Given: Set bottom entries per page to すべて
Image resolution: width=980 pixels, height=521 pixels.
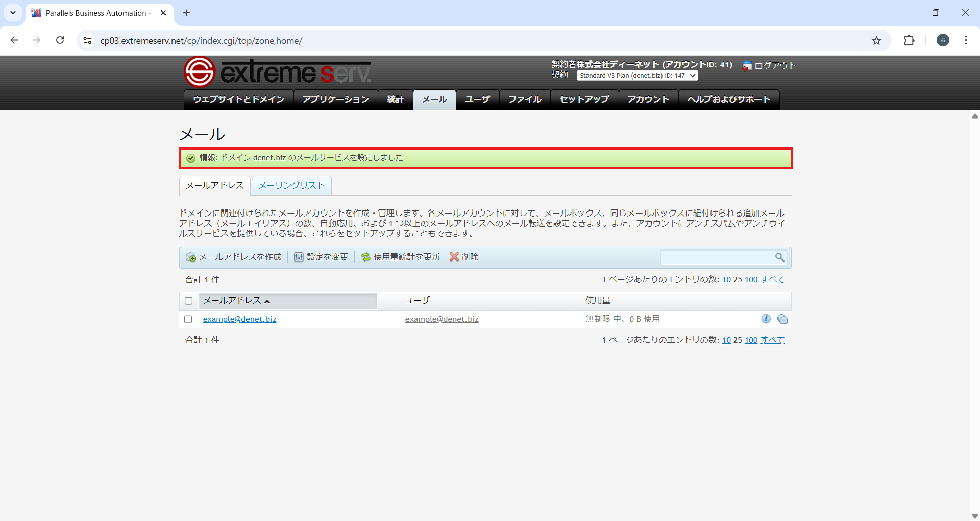Looking at the screenshot, I should [x=773, y=340].
